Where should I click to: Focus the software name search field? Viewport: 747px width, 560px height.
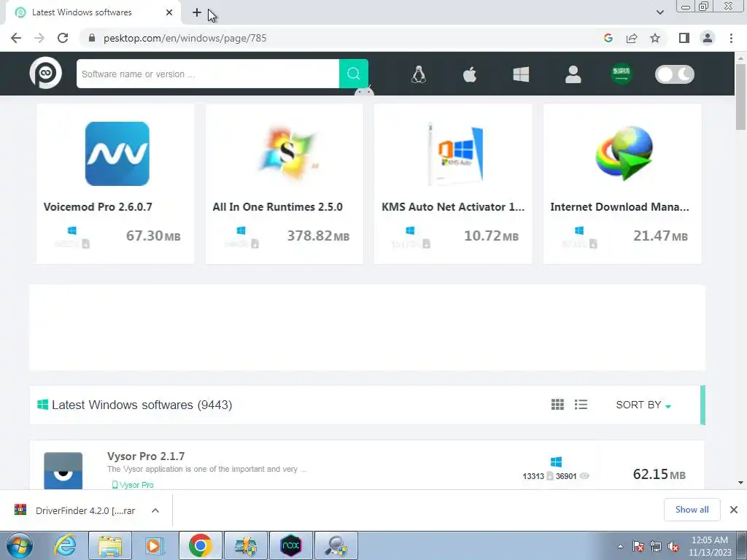click(208, 74)
